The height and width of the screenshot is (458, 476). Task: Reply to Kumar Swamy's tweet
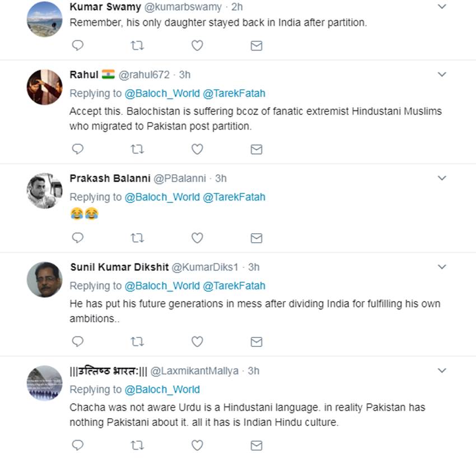(x=78, y=45)
